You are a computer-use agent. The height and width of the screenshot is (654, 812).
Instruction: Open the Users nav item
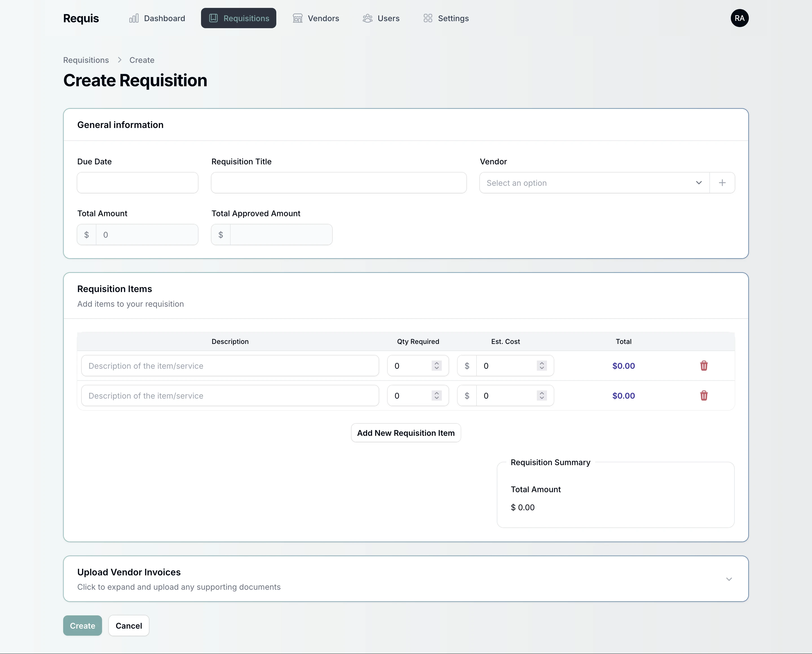pyautogui.click(x=381, y=18)
